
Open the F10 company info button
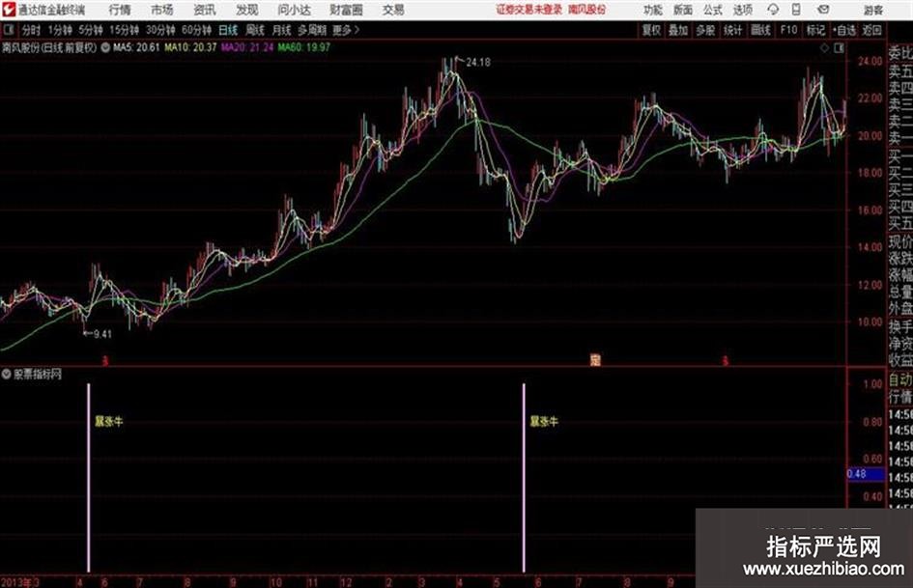[788, 30]
